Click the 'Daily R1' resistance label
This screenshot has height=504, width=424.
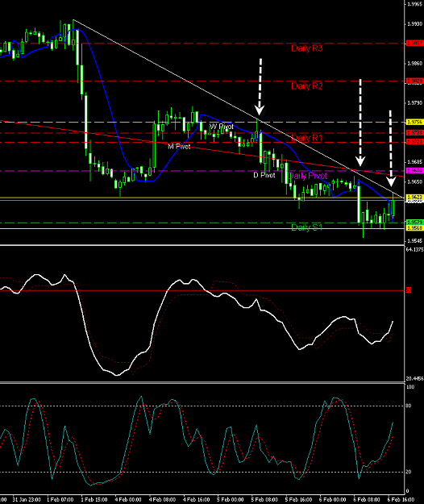(307, 138)
